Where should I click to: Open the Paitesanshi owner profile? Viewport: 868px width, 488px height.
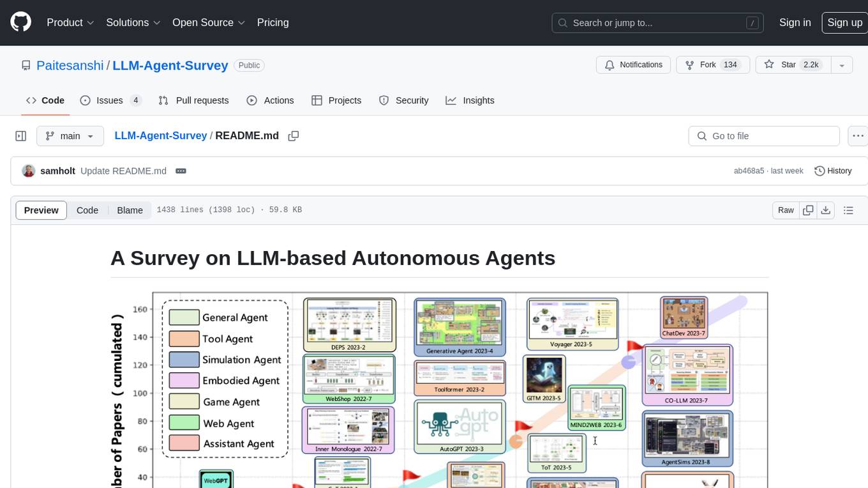(x=70, y=65)
